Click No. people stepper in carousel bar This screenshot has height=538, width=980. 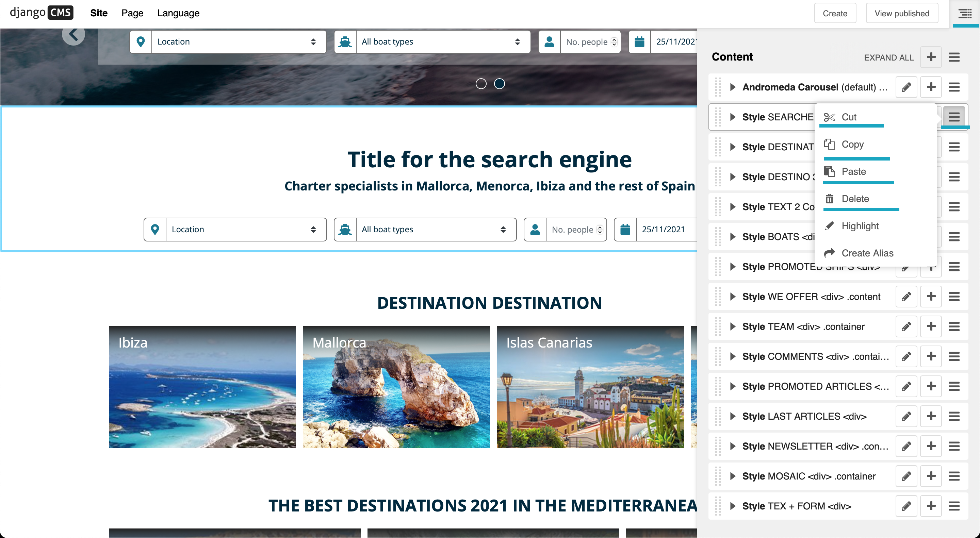coord(614,42)
